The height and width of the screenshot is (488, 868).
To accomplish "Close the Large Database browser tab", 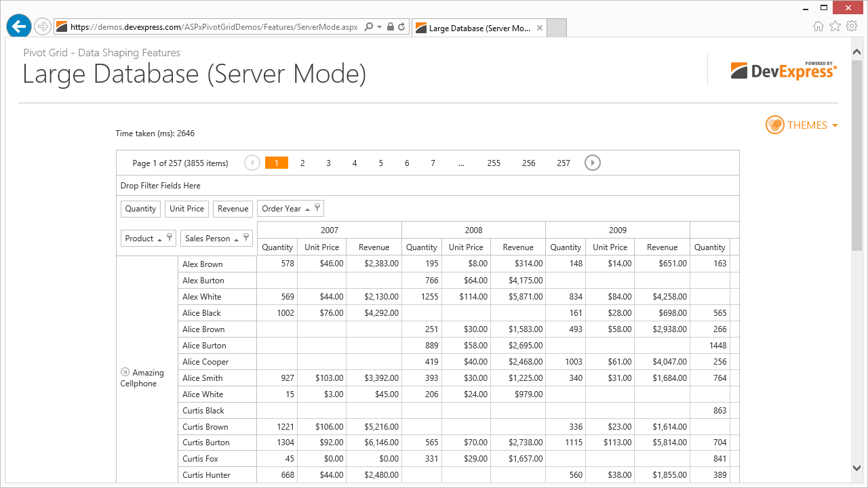I will click(x=540, y=28).
